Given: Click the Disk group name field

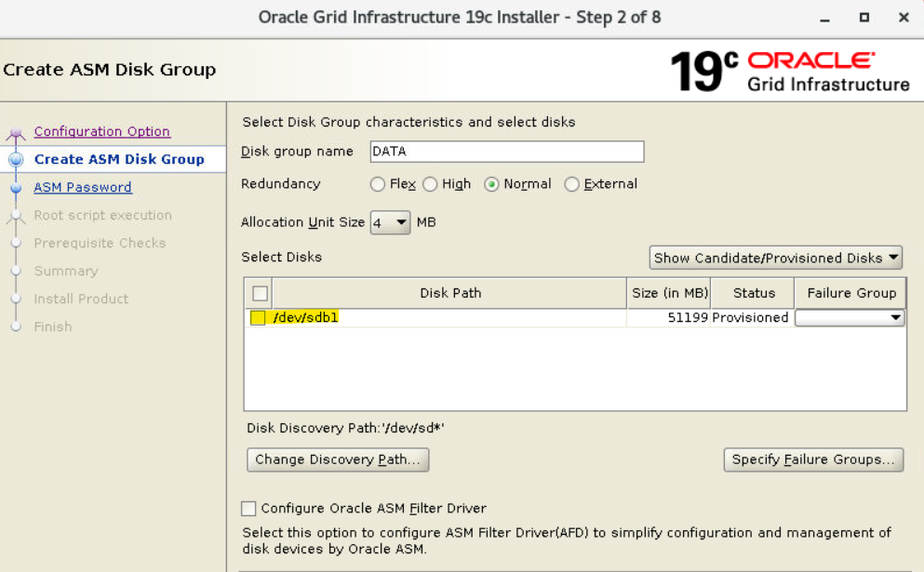Looking at the screenshot, I should click(x=506, y=152).
